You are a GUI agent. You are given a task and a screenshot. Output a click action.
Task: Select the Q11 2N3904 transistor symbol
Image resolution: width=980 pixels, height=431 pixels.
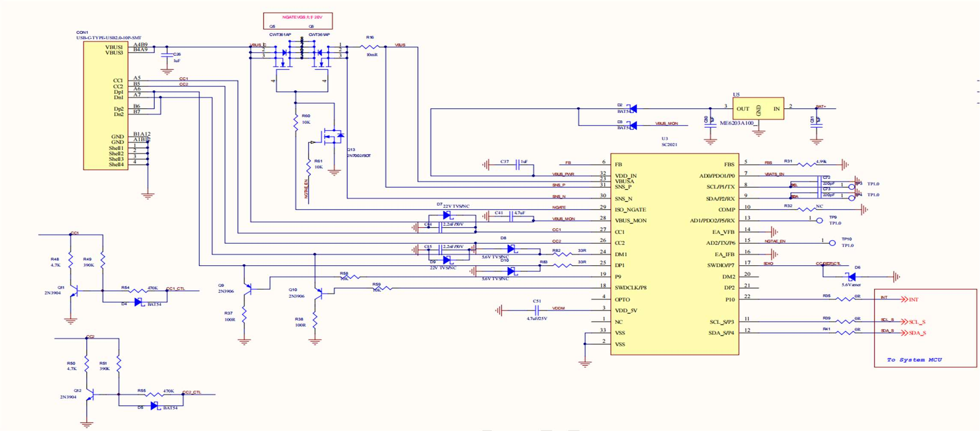74,291
